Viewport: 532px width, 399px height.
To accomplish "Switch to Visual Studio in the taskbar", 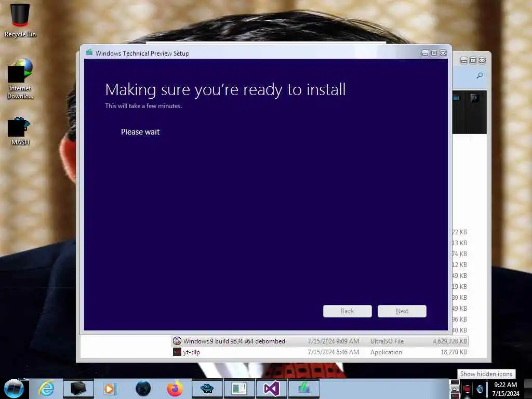I will [271, 389].
